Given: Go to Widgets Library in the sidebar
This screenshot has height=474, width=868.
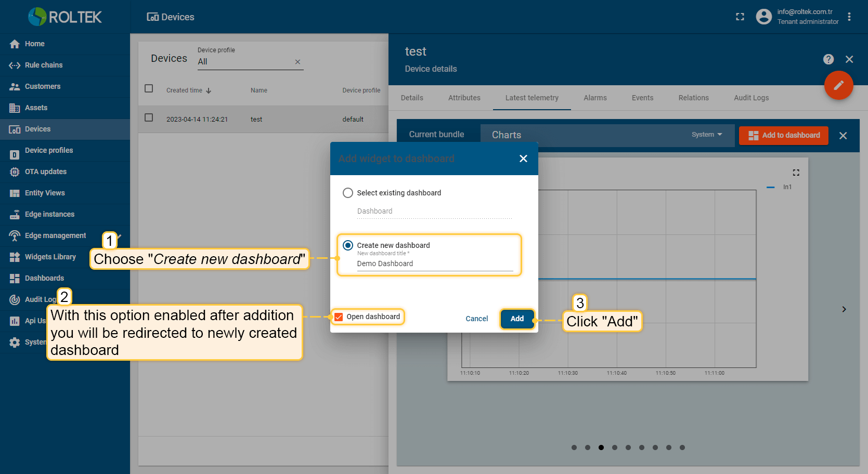Looking at the screenshot, I should click(x=50, y=257).
